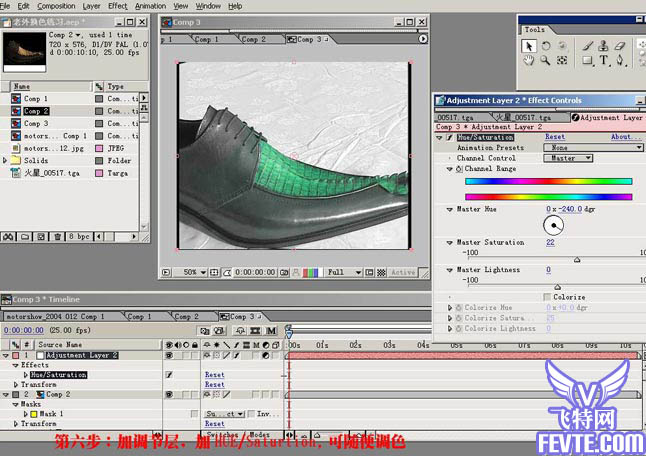This screenshot has height=456, width=646.
Task: Open the Layer menu
Action: click(91, 6)
